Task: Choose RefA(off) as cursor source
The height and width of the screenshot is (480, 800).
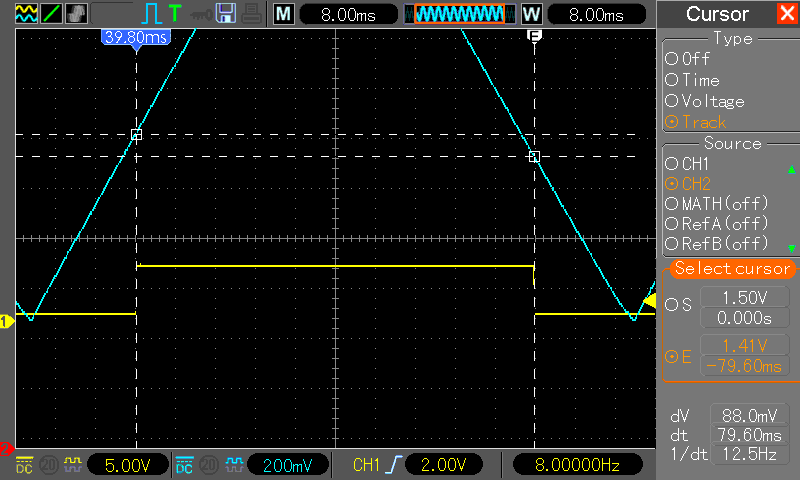Action: coord(716,223)
